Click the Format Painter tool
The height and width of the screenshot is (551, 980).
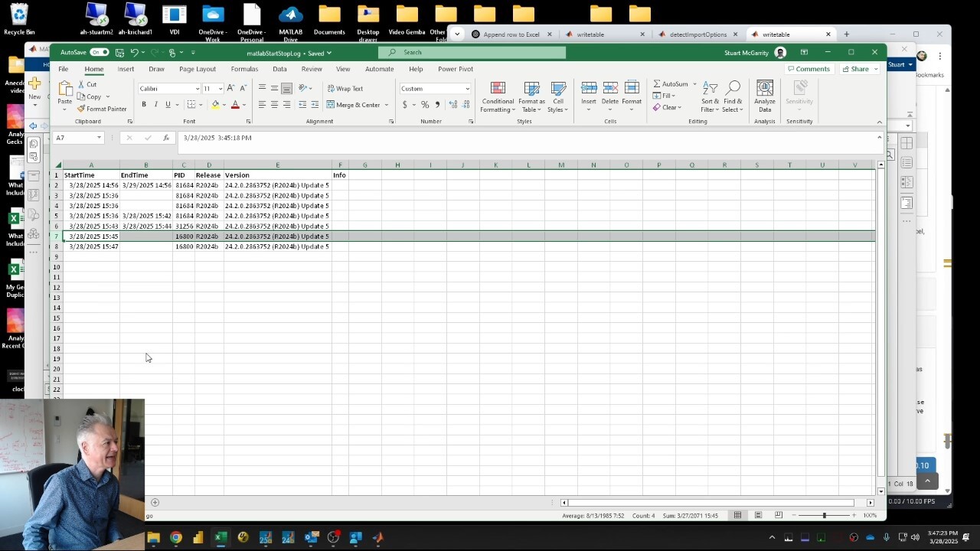[x=102, y=109]
